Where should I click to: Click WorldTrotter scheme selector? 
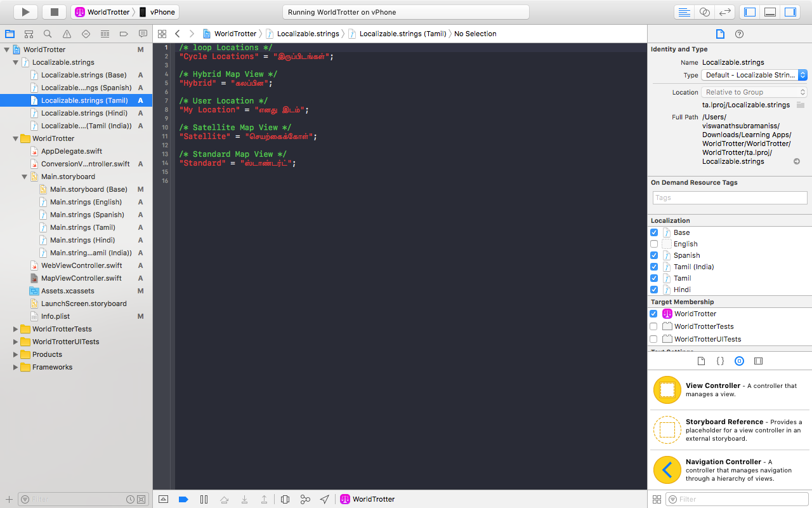[102, 12]
